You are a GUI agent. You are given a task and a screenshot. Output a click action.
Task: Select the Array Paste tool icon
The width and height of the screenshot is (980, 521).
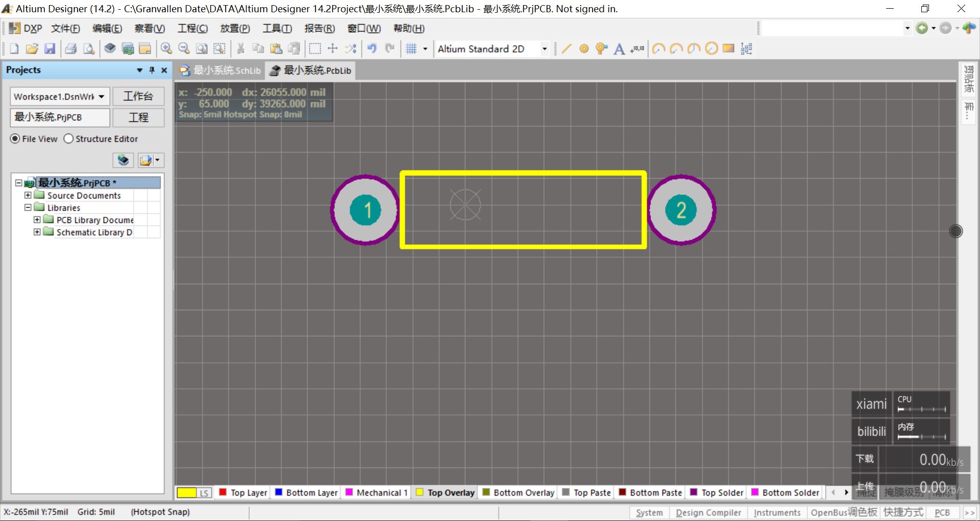point(746,48)
